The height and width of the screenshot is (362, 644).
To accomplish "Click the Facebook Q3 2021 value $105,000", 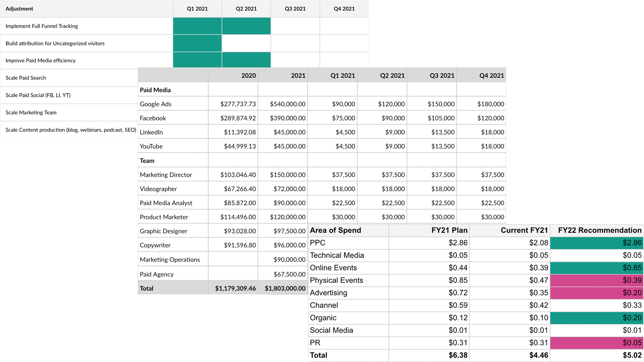I will coord(441,118).
